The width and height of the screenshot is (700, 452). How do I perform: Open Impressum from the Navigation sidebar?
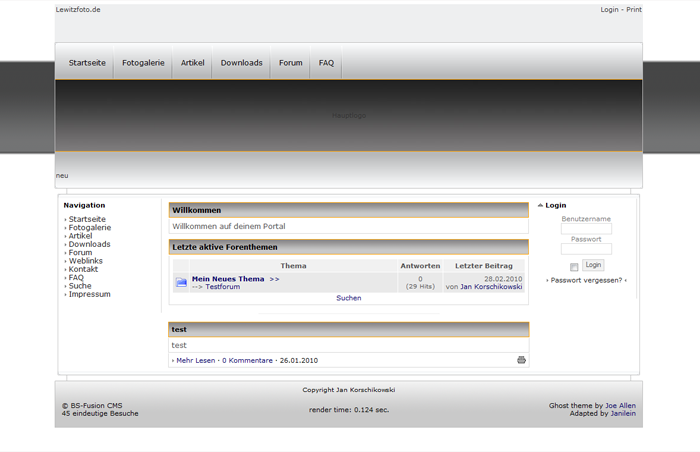click(89, 295)
